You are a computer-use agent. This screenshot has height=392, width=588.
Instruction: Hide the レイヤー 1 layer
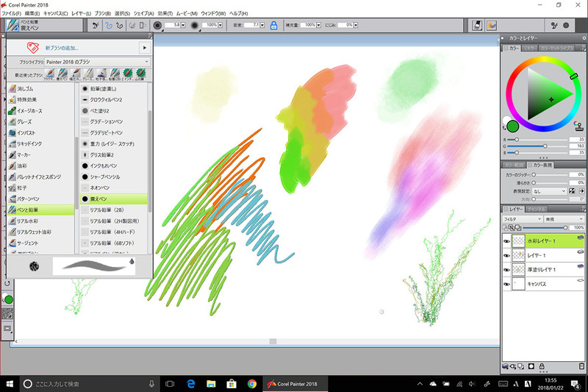pyautogui.click(x=506, y=255)
